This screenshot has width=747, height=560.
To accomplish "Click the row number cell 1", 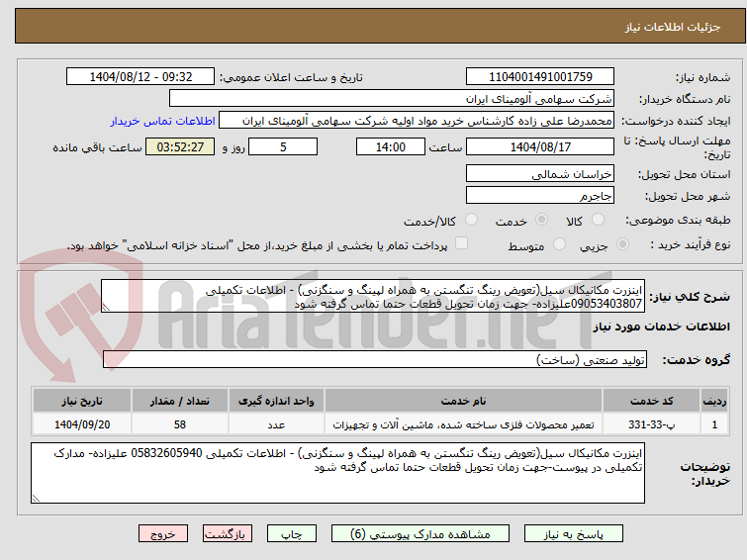I will click(x=714, y=424).
